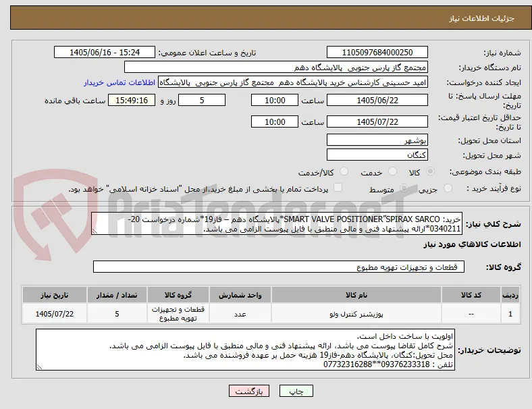Click the delivery province field بوشهر

point(377,140)
